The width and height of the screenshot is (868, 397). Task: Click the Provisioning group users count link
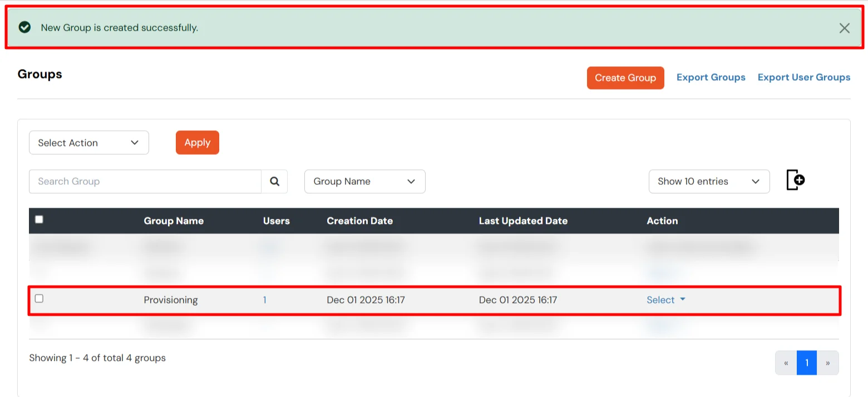264,300
